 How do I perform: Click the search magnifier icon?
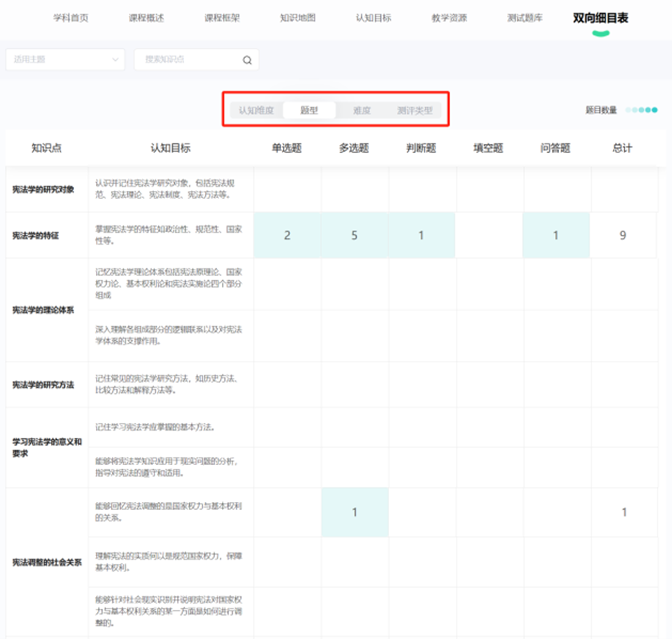pos(247,60)
